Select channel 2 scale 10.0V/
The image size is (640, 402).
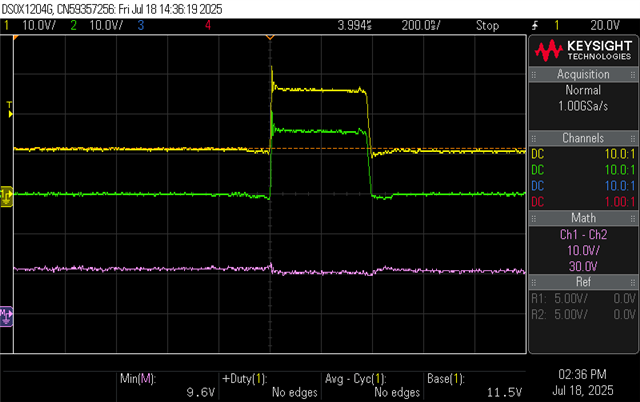106,25
